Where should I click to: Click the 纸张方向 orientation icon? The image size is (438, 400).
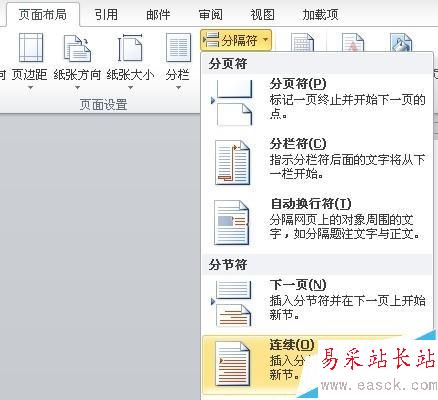[77, 49]
